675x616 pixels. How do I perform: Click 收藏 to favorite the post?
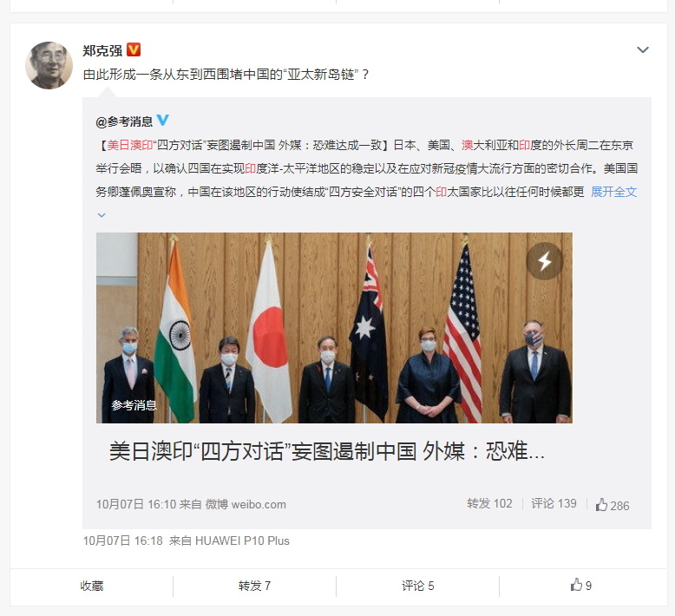point(92,586)
